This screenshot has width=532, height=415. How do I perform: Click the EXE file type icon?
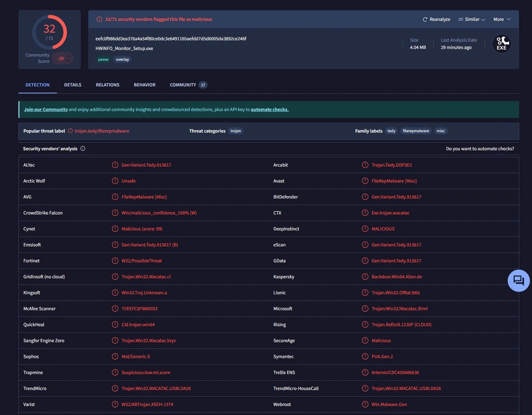point(501,44)
